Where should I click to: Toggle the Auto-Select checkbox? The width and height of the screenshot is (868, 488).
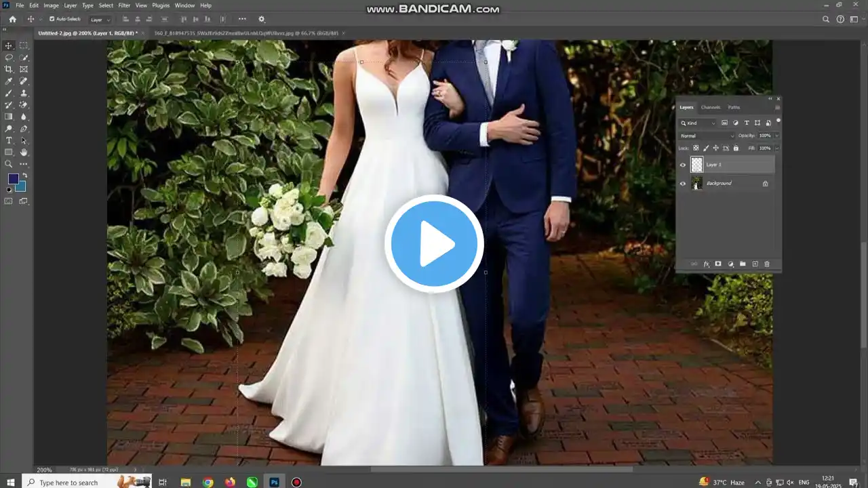pyautogui.click(x=52, y=19)
